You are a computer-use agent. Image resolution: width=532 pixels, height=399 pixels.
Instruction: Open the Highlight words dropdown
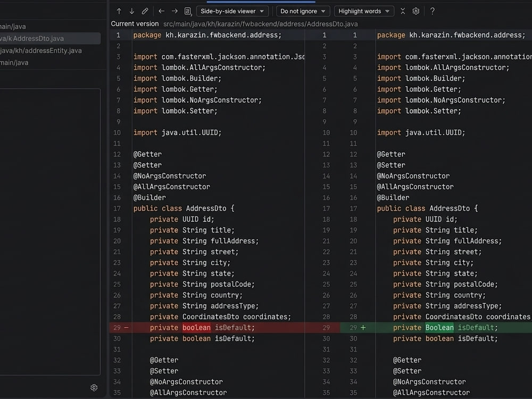pyautogui.click(x=364, y=11)
